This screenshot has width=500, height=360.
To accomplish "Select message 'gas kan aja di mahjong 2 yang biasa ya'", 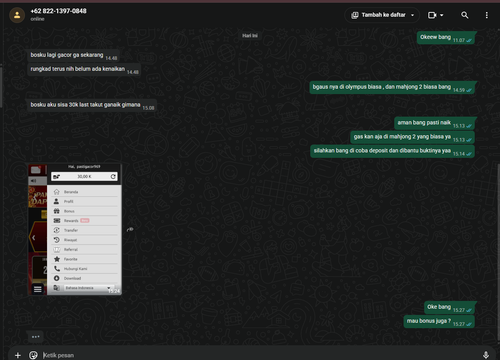I will tap(412, 137).
